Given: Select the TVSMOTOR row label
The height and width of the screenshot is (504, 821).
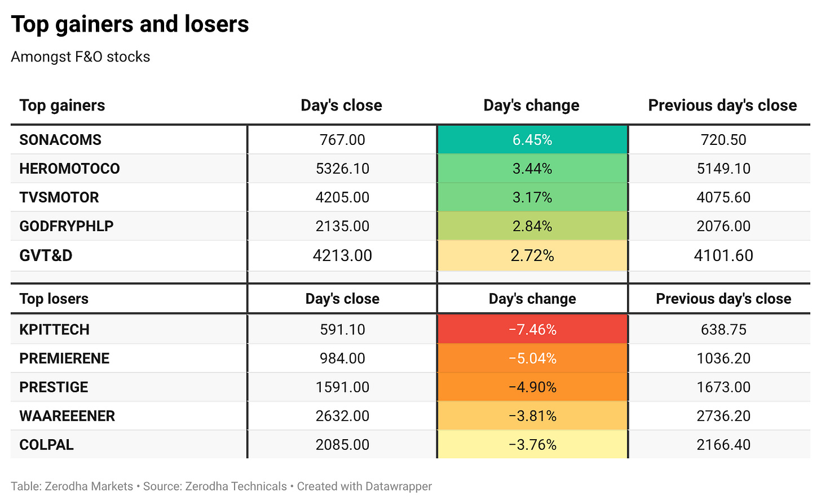Looking at the screenshot, I should [59, 197].
